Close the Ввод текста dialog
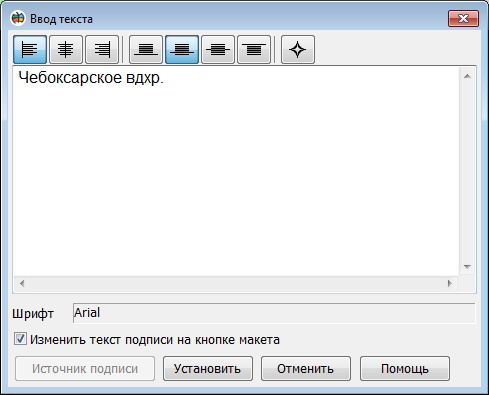This screenshot has height=395, width=489. pos(463,18)
